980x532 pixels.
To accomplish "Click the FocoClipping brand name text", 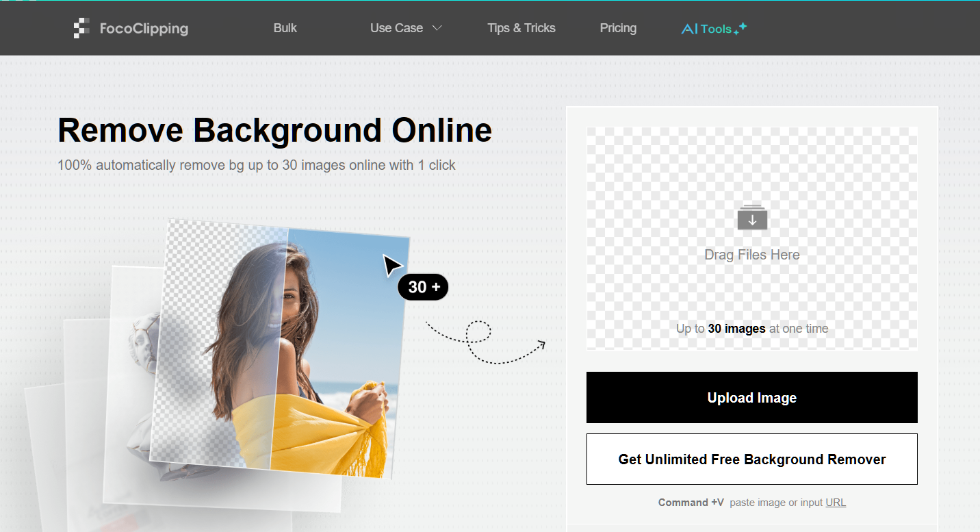I will (144, 29).
